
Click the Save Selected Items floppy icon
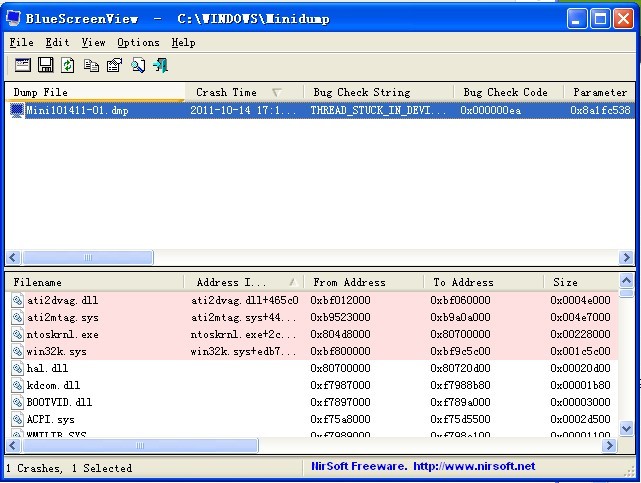(x=45, y=65)
